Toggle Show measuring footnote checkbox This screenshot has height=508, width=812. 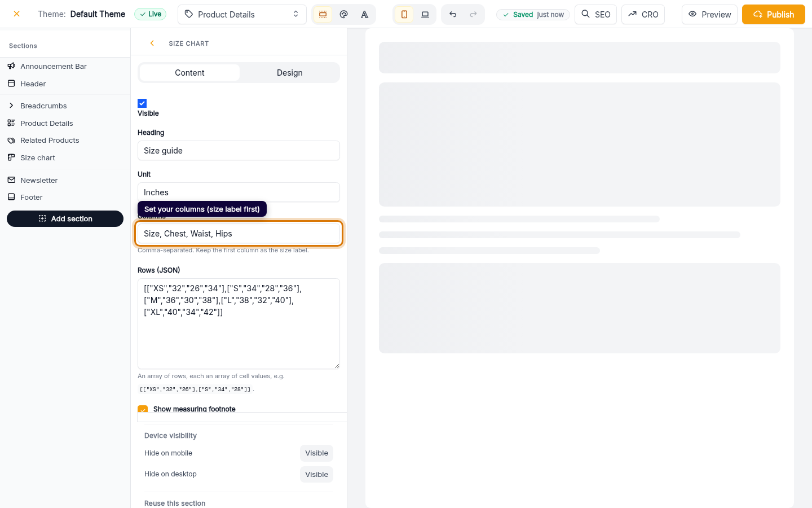click(x=143, y=409)
